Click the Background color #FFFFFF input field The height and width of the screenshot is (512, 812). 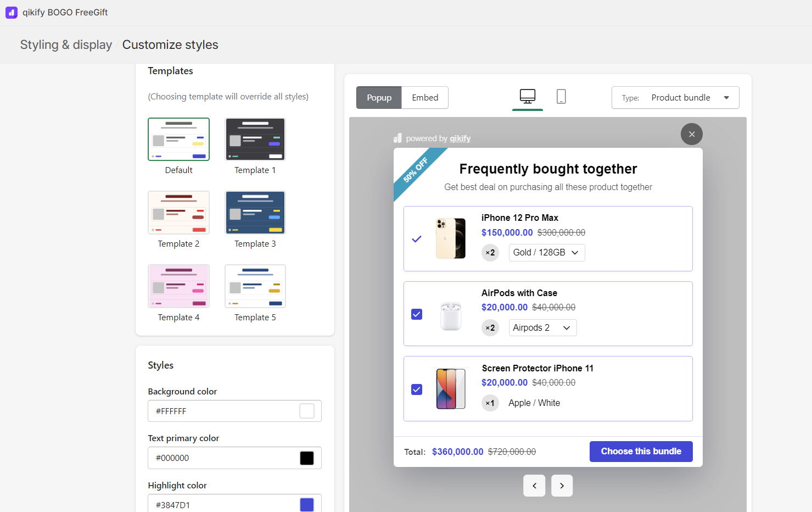coord(234,411)
